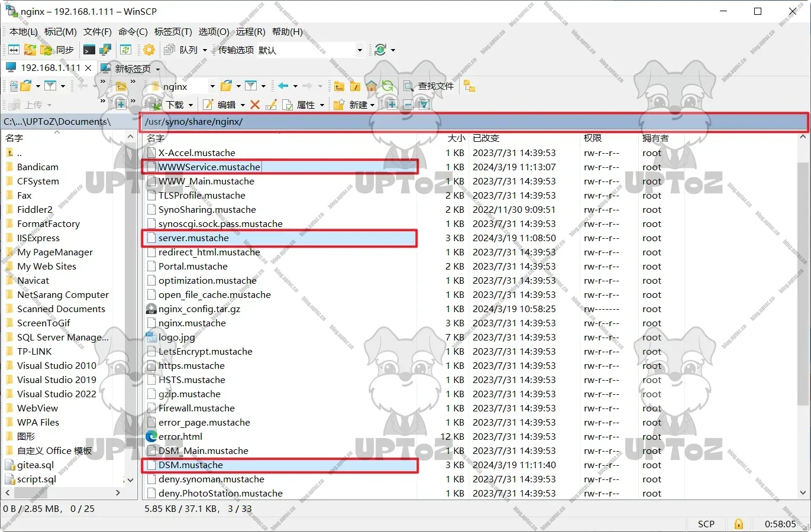811x532 pixels.
Task: Open the 命令(C) menu
Action: (133, 32)
